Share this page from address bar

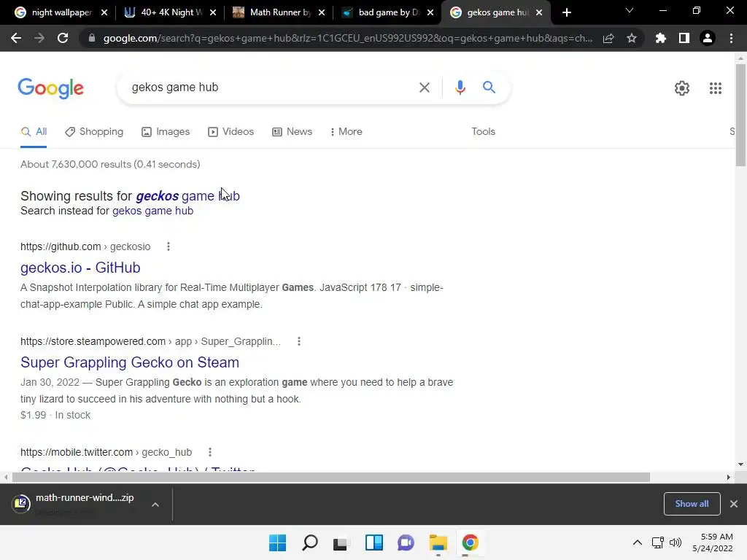click(x=608, y=38)
